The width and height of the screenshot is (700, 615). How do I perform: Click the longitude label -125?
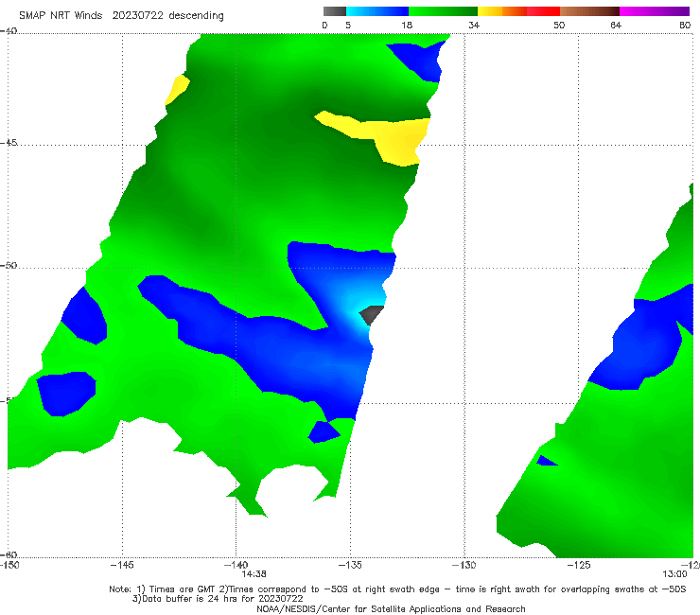point(579,565)
